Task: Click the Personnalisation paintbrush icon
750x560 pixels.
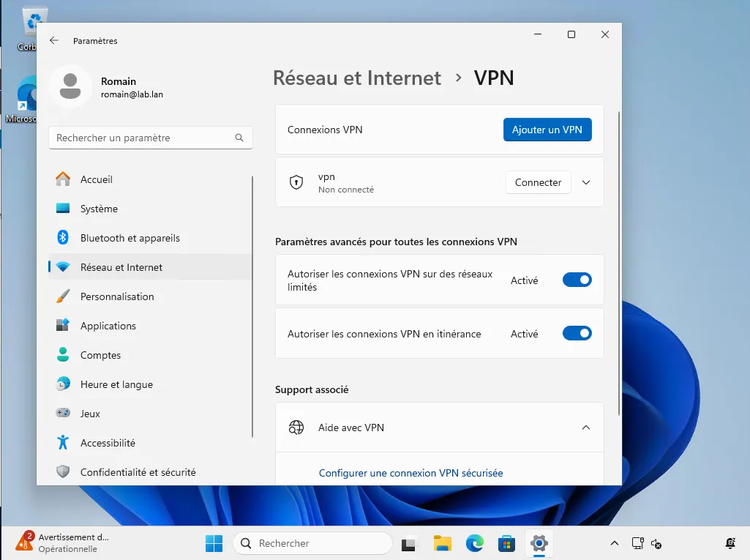Action: (x=64, y=296)
